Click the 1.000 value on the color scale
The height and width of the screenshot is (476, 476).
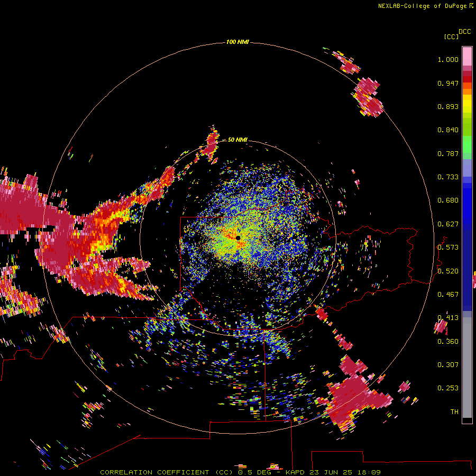coord(448,59)
